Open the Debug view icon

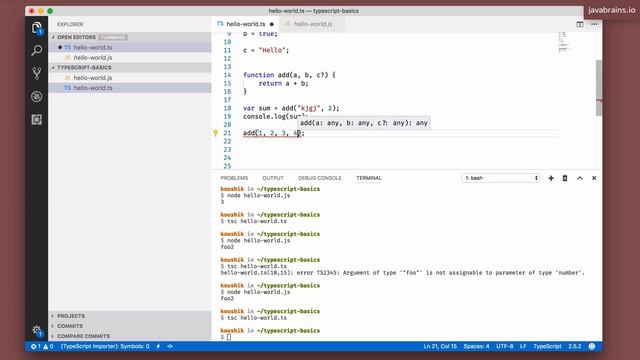[37, 96]
